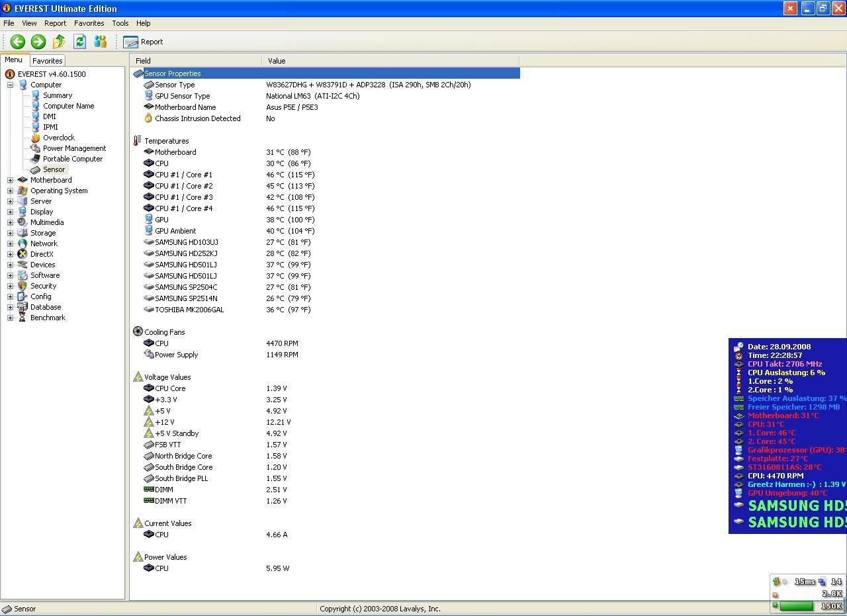This screenshot has width=847, height=616.
Task: Click the Current Values section icon
Action: tap(138, 523)
